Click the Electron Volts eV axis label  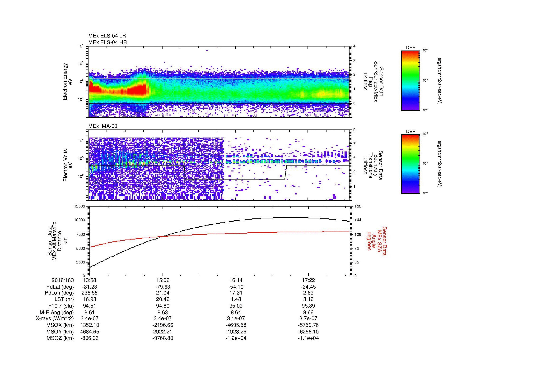point(68,166)
